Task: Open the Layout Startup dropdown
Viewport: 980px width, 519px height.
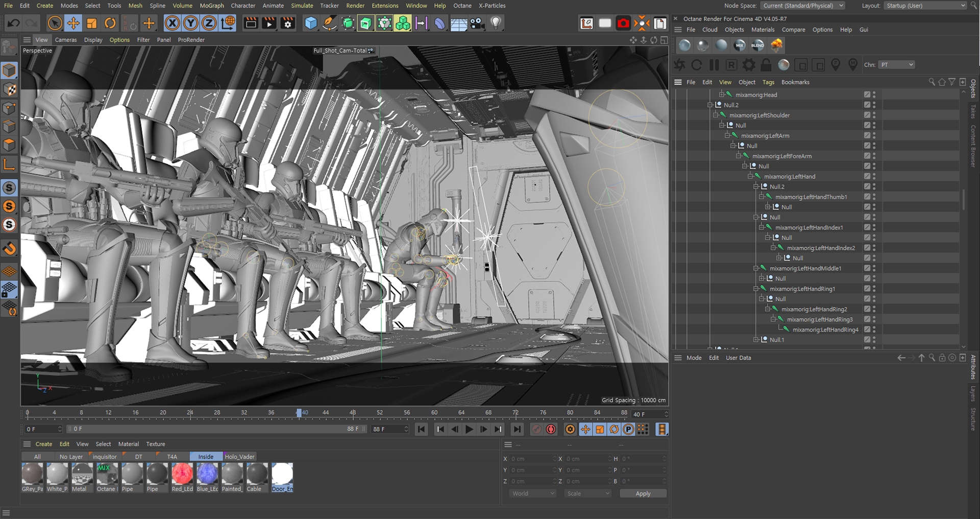Action: click(925, 6)
